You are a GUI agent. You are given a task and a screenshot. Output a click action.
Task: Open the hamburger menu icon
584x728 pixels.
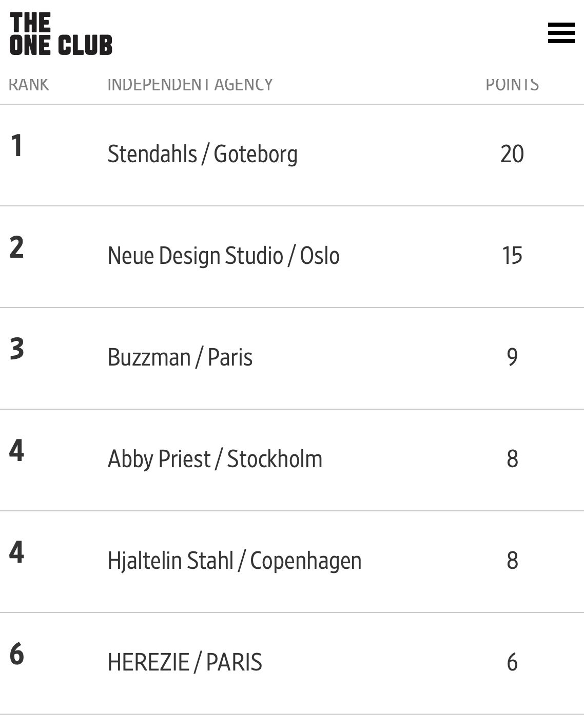click(x=561, y=33)
